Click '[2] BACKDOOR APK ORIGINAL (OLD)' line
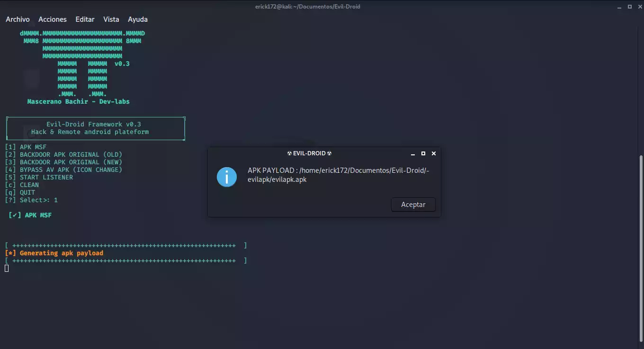Viewport: 644px width, 349px height. pyautogui.click(x=63, y=154)
